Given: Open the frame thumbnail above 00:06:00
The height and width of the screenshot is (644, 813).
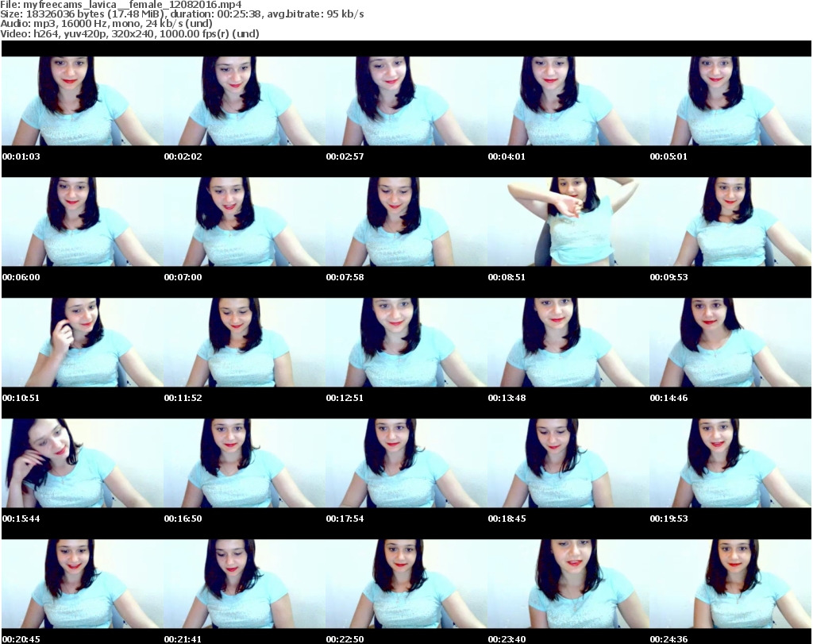Looking at the screenshot, I should [x=83, y=222].
